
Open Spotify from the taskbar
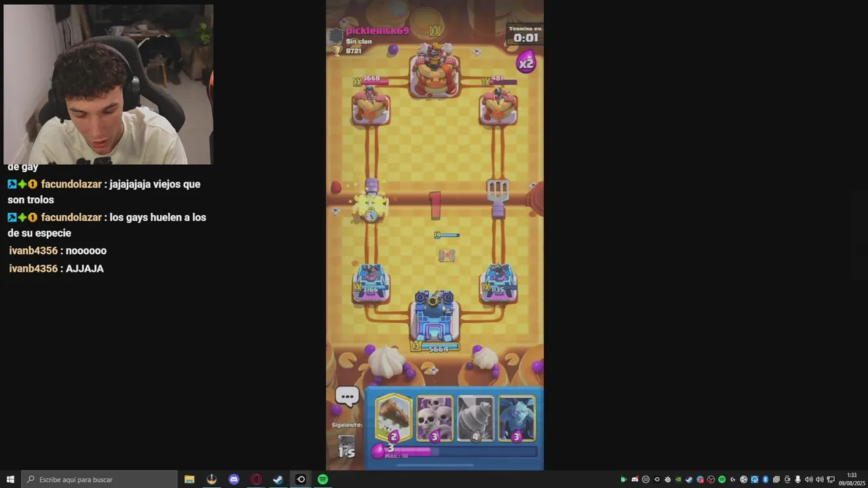coord(323,479)
